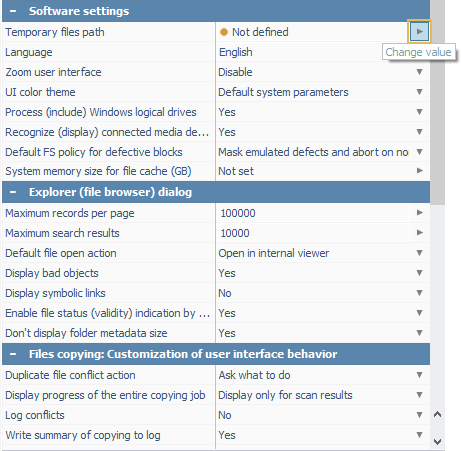Click the Disable value for Zoom user interface
This screenshot has height=451, width=461.
[235, 72]
